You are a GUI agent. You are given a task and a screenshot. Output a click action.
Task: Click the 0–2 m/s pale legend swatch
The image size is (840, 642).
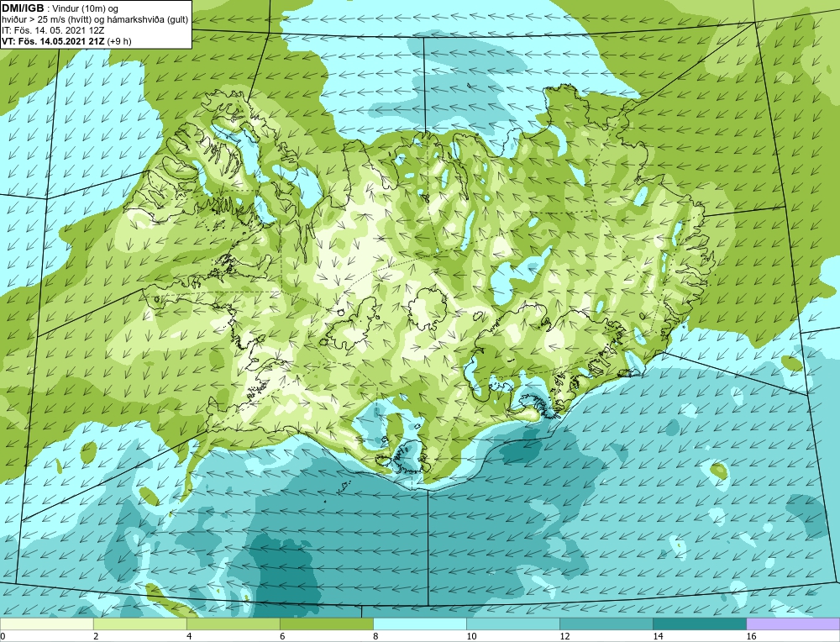coord(46,624)
